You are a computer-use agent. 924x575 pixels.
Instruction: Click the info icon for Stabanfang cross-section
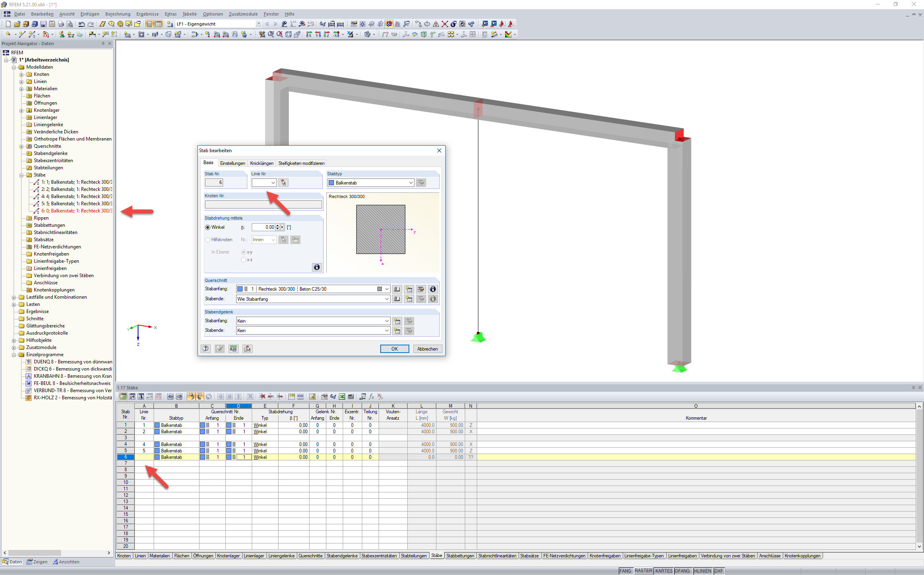pos(433,289)
